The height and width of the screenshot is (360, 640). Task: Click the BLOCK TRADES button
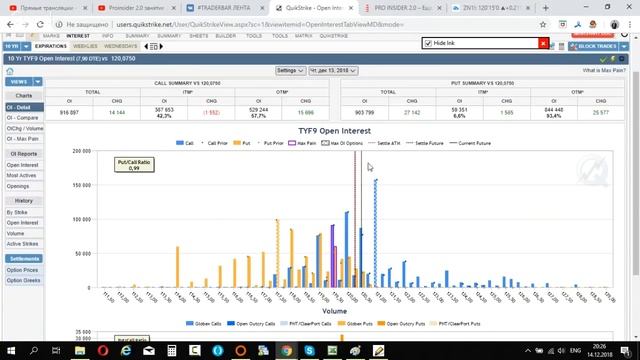593,47
